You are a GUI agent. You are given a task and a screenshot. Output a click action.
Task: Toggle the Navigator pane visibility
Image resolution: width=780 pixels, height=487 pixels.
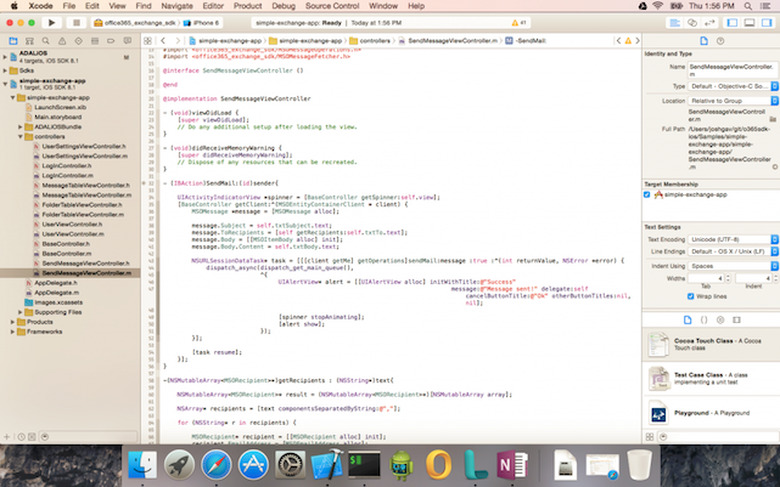pos(732,23)
